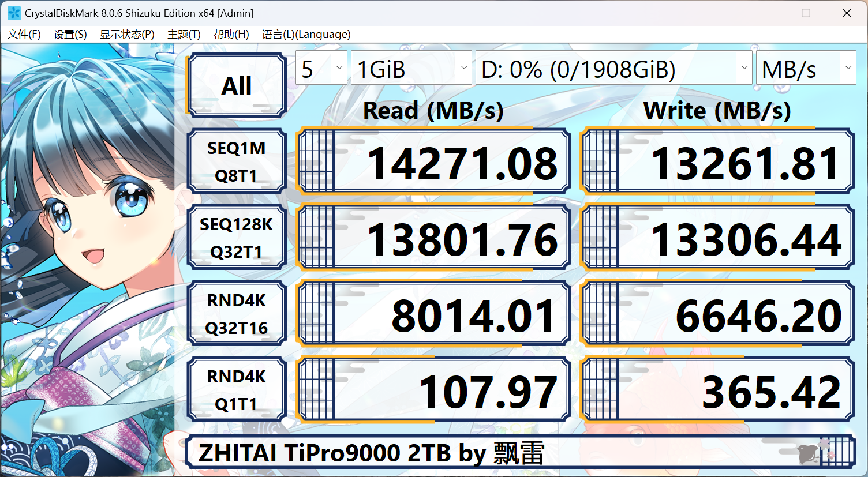Open the 文件(F) menu

(x=24, y=34)
